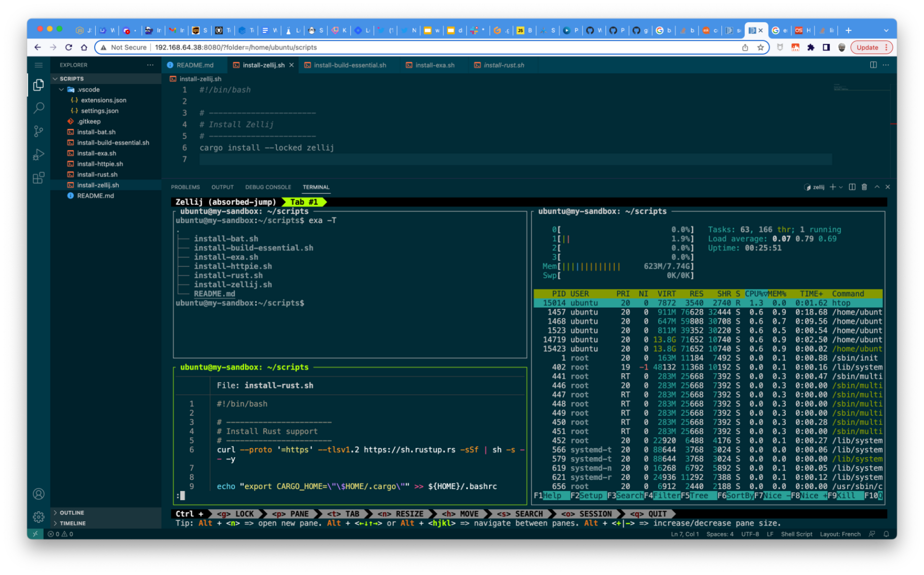Open the Run and Debug view
Screen dimensions: 924x575
pyautogui.click(x=38, y=154)
